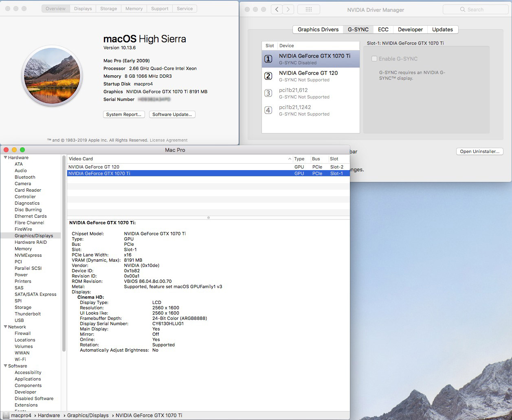Image resolution: width=512 pixels, height=420 pixels.
Task: Click the back arrow in NVIDIA Driver Manager
Action: pyautogui.click(x=277, y=9)
